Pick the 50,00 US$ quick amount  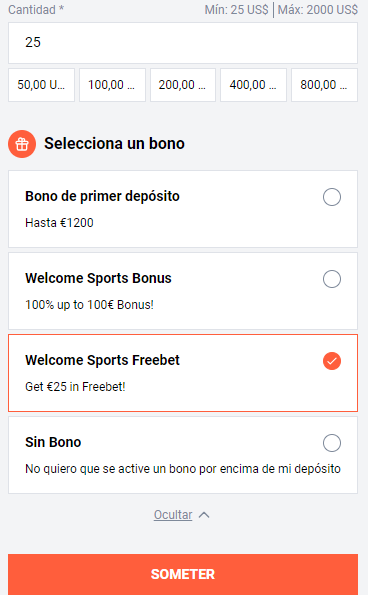click(x=41, y=85)
